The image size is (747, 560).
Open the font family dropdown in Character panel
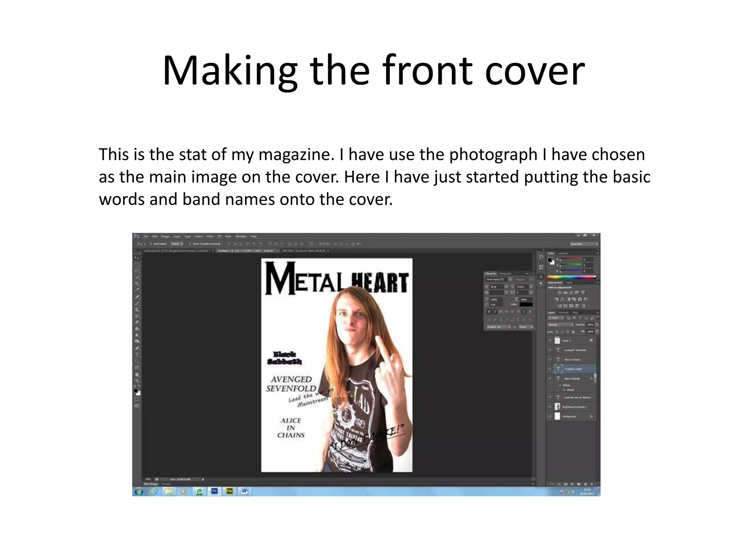[499, 279]
